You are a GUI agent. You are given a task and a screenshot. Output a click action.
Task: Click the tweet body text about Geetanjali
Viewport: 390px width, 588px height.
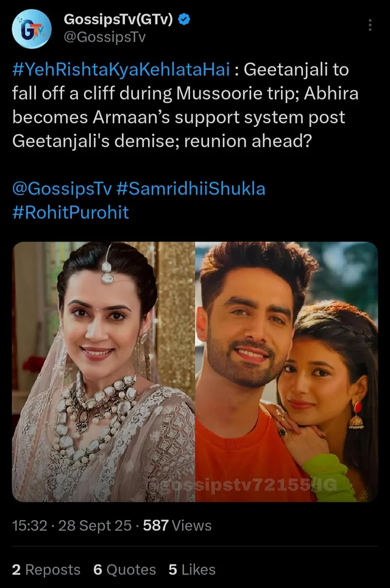[x=185, y=106]
